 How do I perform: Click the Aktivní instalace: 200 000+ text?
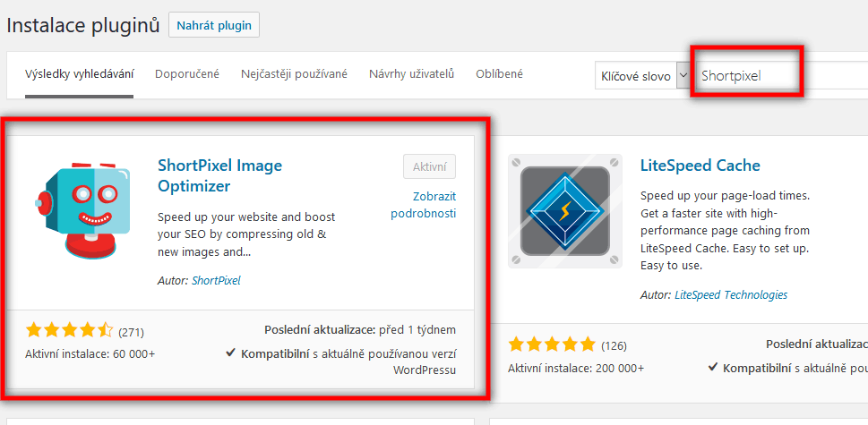coord(576,368)
